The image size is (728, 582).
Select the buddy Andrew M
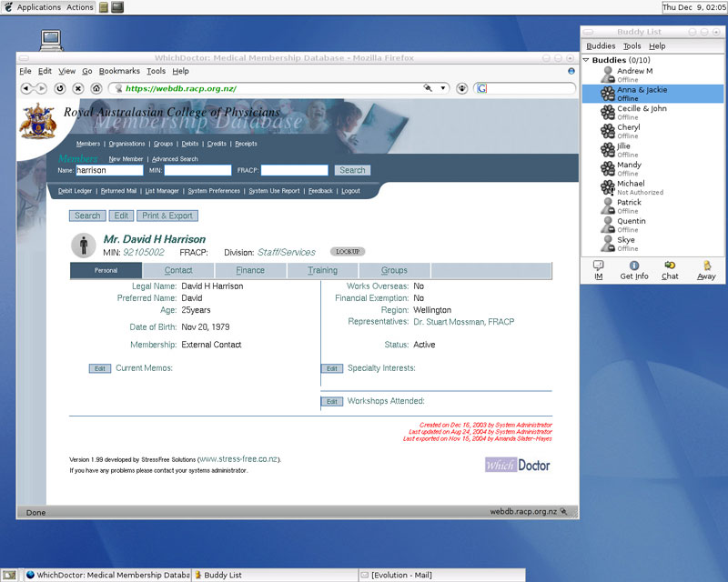(652, 75)
